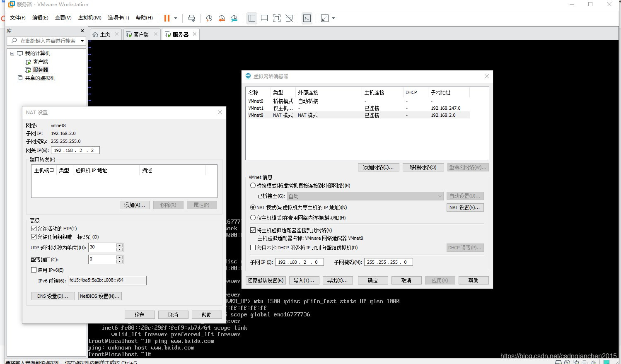Click the 网关 IP input field

[75, 150]
